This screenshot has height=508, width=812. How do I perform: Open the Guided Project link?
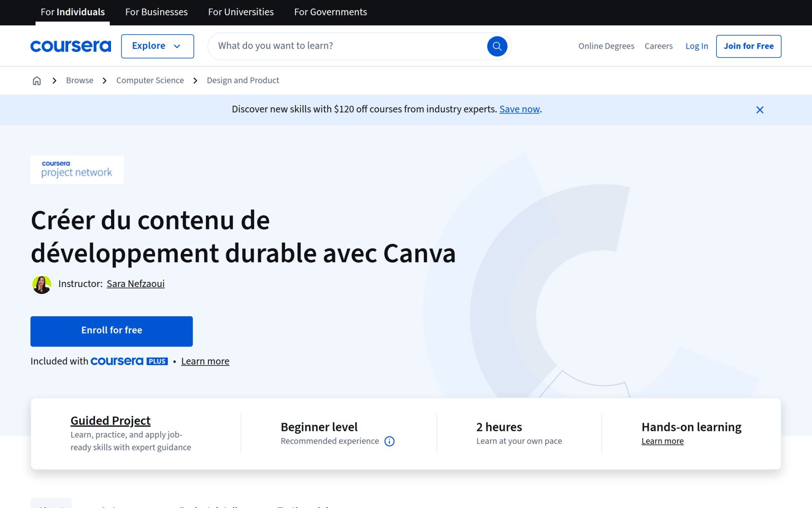[x=110, y=420]
